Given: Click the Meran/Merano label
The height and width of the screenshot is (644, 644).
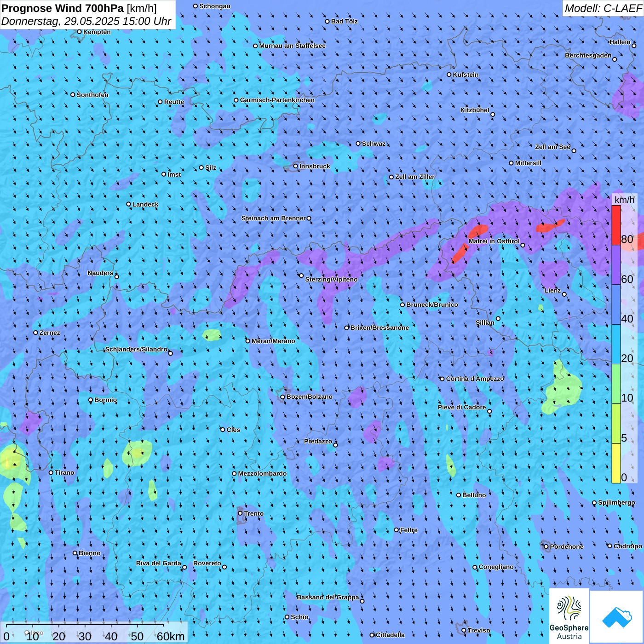Looking at the screenshot, I should click(x=273, y=341).
